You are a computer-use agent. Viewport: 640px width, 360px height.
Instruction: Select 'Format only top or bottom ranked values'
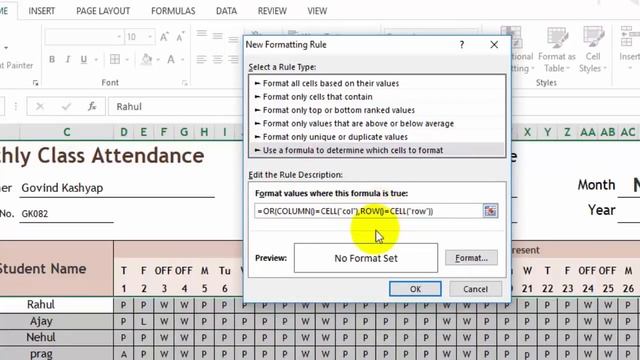(x=377, y=110)
